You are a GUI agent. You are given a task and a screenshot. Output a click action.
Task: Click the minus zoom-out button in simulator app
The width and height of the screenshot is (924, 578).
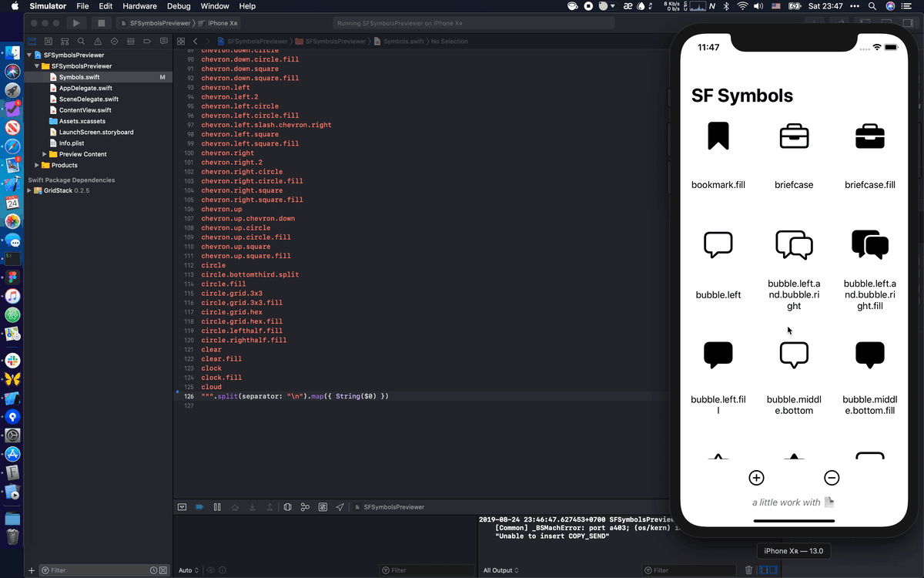click(x=832, y=478)
